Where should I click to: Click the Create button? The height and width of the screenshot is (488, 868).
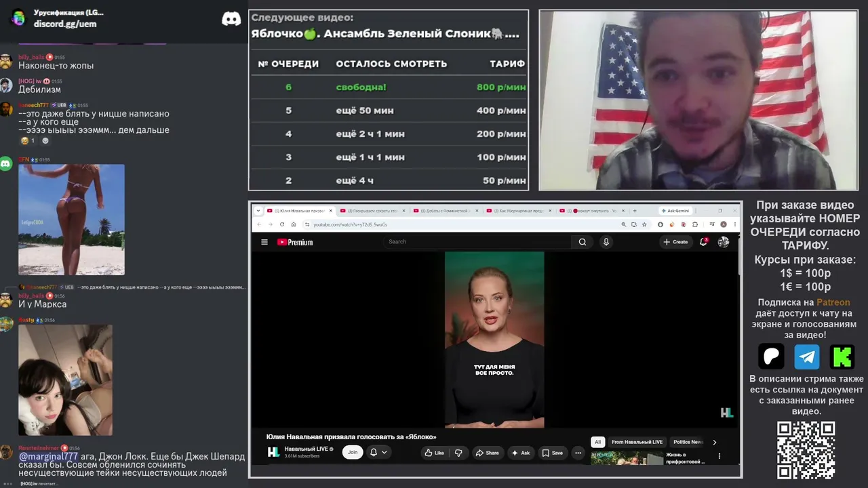675,242
